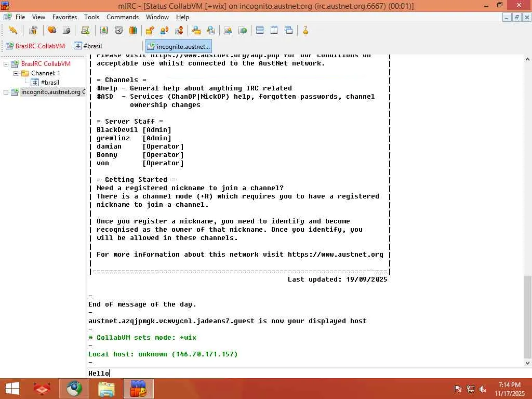Click the DCC Send file toolbar icon
The width and height of the screenshot is (532, 399).
click(x=150, y=31)
